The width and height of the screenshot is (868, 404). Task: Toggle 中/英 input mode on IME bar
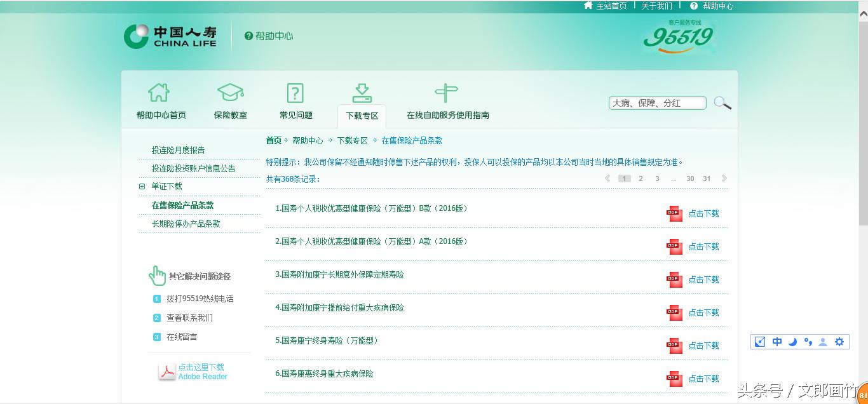(x=776, y=342)
